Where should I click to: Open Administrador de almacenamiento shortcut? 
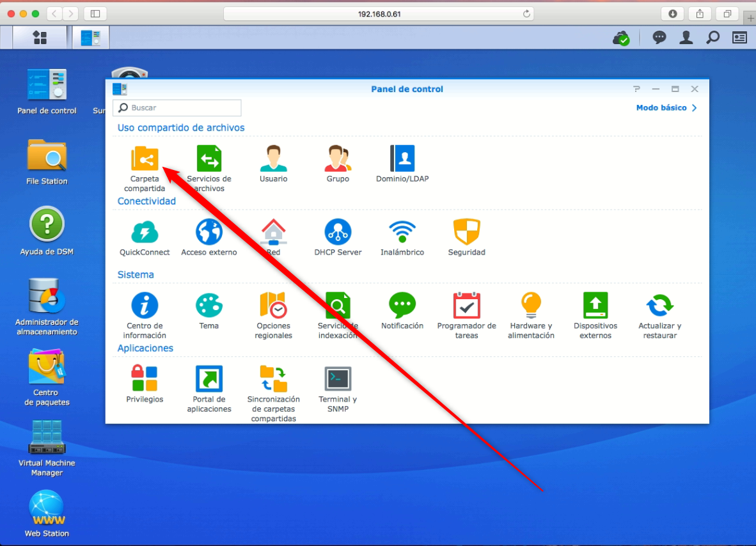pyautogui.click(x=47, y=306)
